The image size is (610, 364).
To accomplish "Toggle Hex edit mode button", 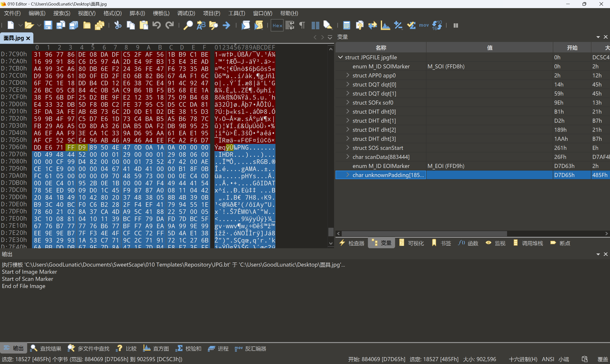I will (277, 25).
